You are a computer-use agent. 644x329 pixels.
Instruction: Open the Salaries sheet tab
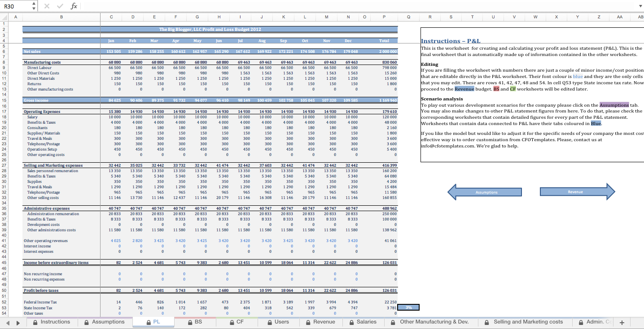point(363,322)
